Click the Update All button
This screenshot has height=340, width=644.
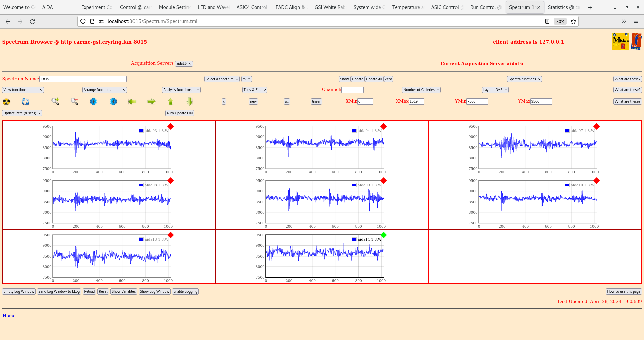tap(374, 79)
